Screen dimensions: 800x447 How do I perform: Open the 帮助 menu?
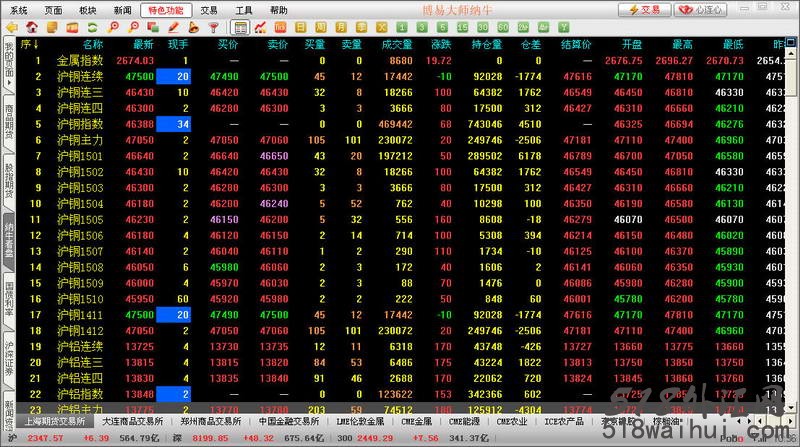coord(279,10)
